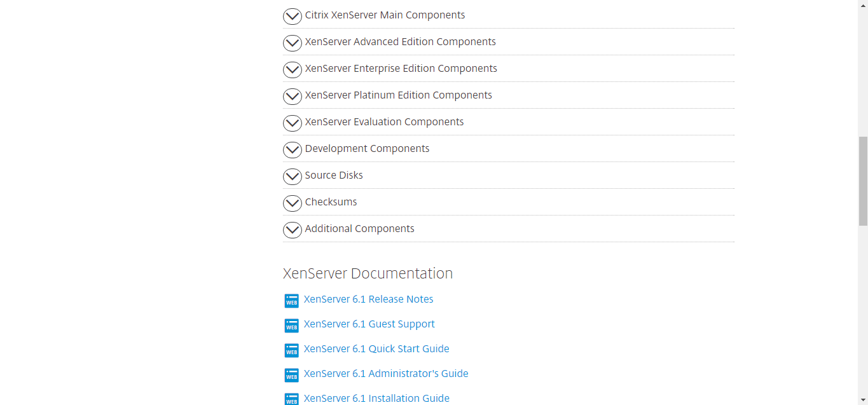The image size is (868, 405).
Task: Open XenServer 6.1 Guest Support link
Action: coord(369,324)
